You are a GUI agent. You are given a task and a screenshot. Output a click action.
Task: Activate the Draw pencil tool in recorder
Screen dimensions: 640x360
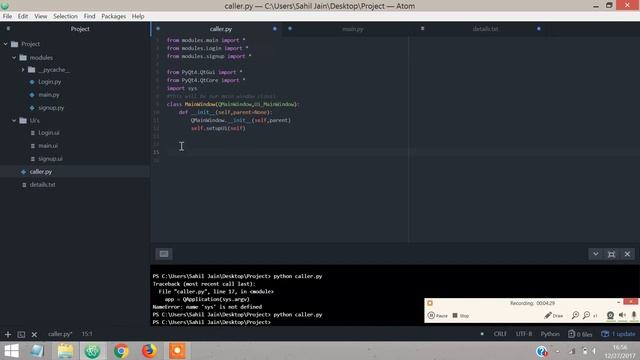(554, 316)
